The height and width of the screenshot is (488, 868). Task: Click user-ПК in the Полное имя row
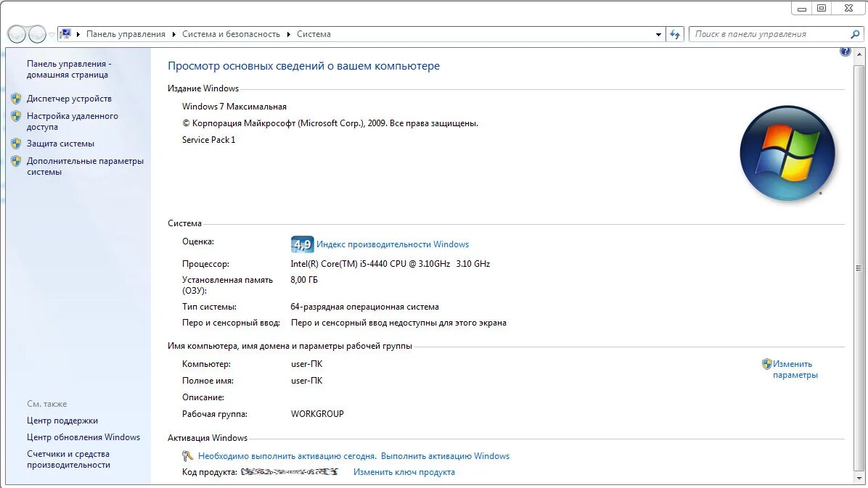(307, 381)
